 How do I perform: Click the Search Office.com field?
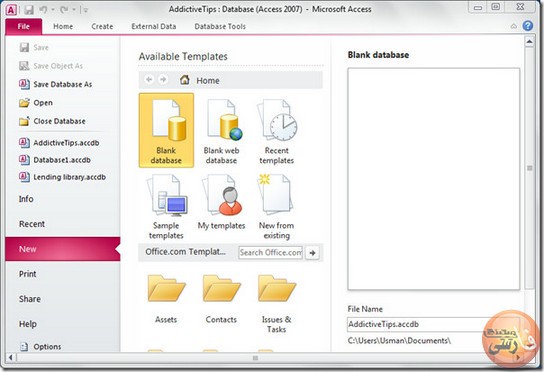point(271,253)
